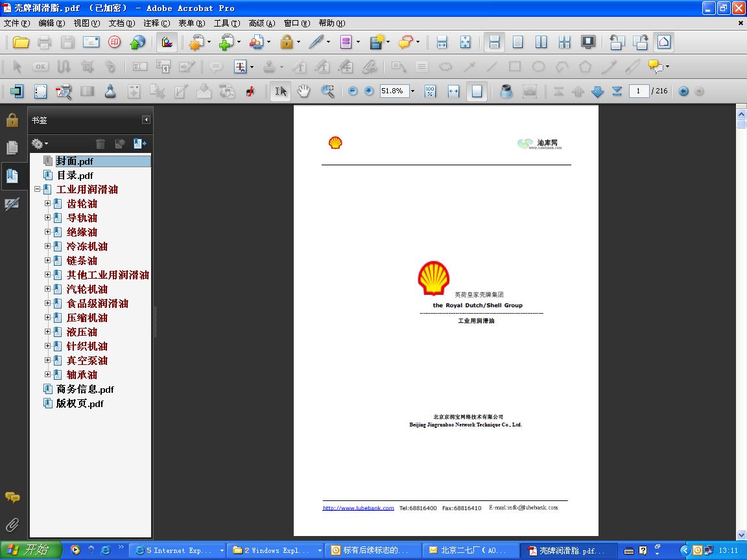Viewport: 747px width, 560px height.
Task: Click the Secure padlock toolbar icon
Action: (287, 42)
